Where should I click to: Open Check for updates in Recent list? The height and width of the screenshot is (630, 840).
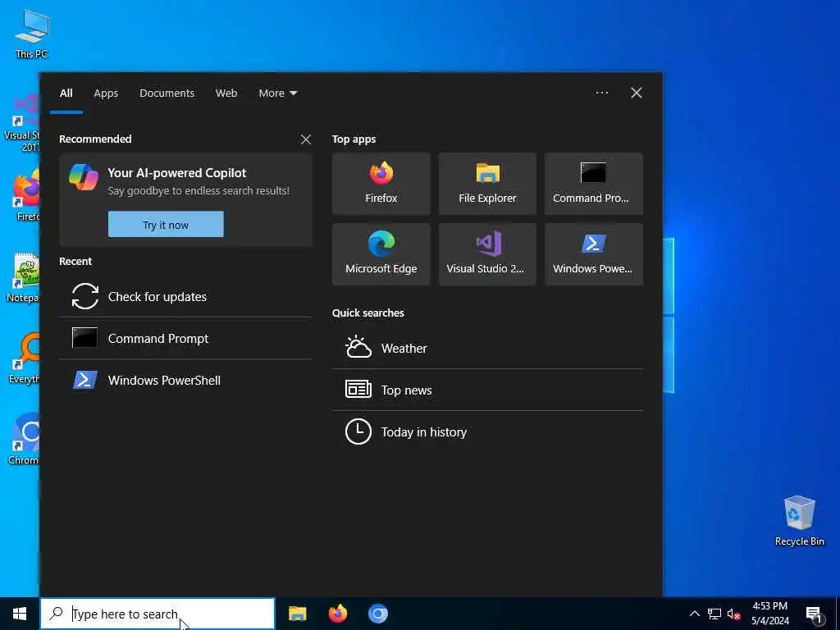click(x=186, y=296)
